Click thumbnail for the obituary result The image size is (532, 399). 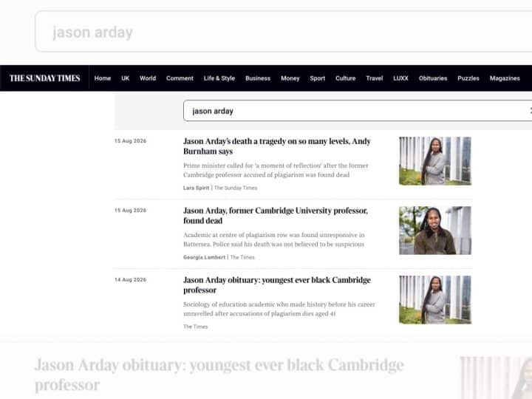click(x=435, y=299)
